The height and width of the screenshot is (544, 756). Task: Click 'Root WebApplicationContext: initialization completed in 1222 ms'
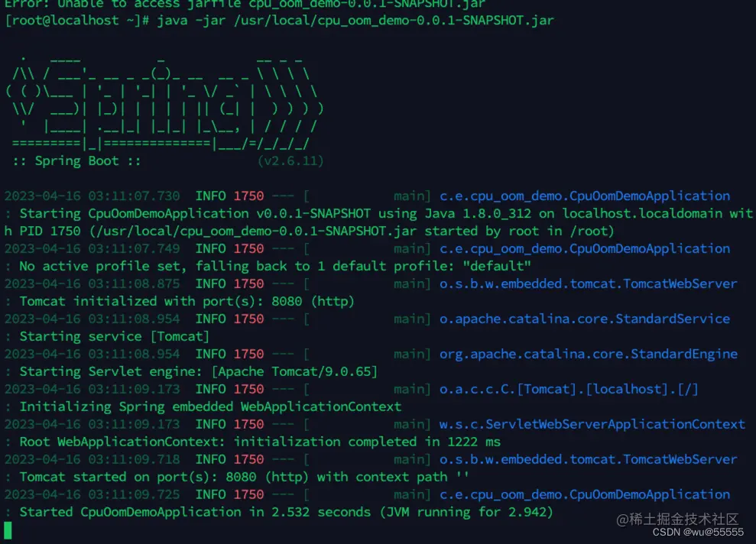tap(260, 442)
